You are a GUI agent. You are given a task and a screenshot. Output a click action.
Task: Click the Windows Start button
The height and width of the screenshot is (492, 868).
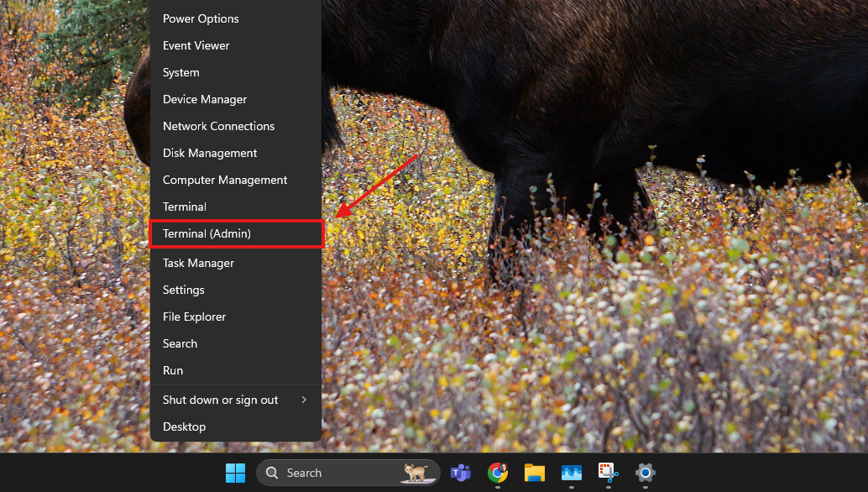tap(235, 473)
